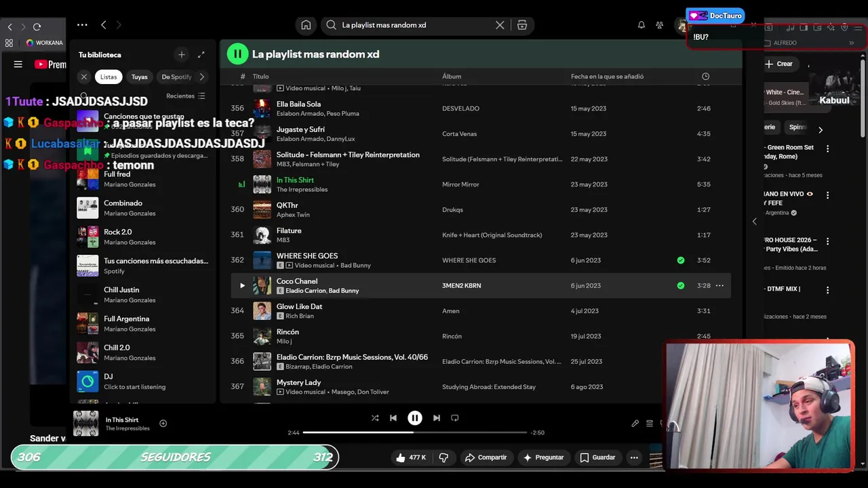Open Spotify three-dot main menu

point(82,25)
